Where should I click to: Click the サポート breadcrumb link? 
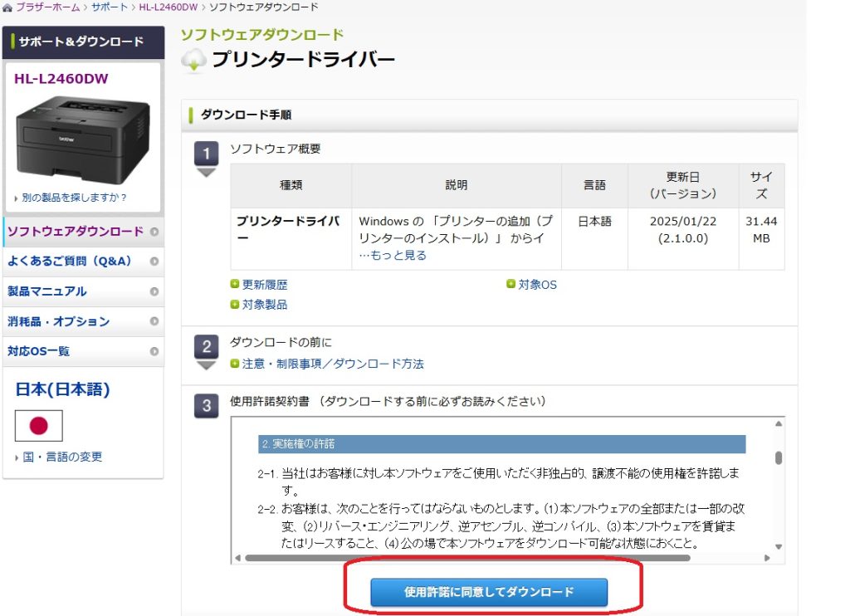(110, 7)
